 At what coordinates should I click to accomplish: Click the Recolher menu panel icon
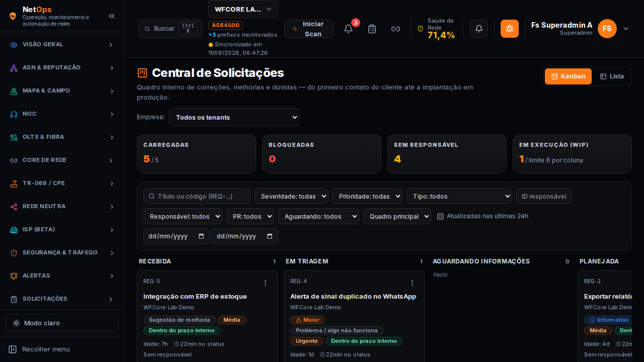point(13,349)
